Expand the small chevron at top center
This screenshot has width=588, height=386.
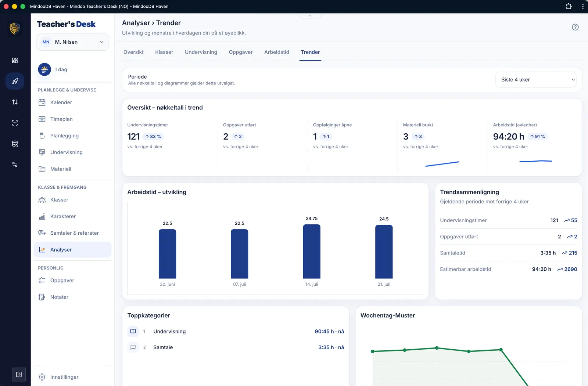coord(310,16)
